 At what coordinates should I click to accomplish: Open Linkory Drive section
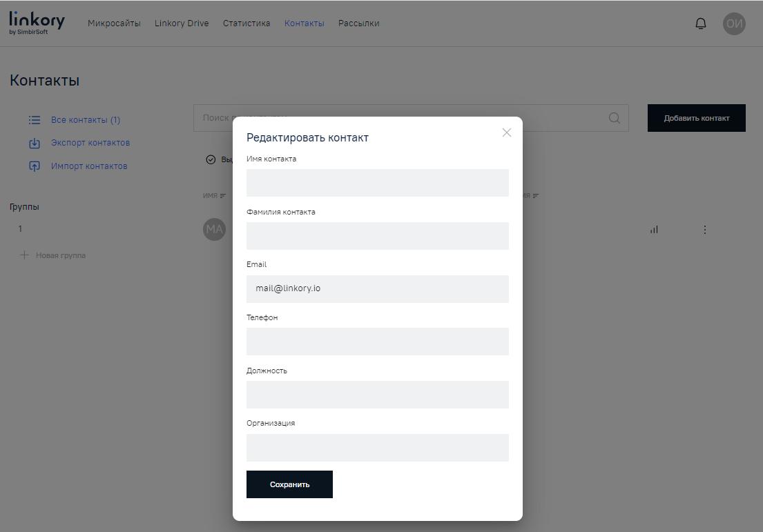(x=182, y=23)
